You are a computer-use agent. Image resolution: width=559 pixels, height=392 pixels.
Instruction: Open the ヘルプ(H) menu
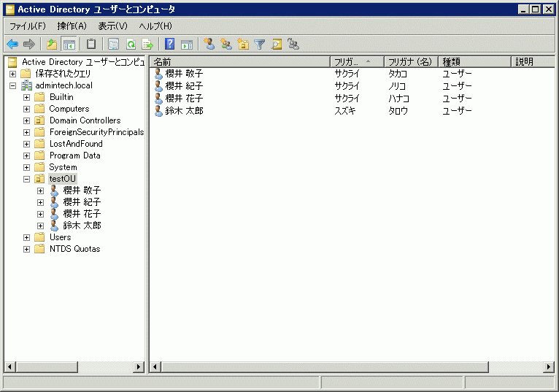[x=155, y=26]
